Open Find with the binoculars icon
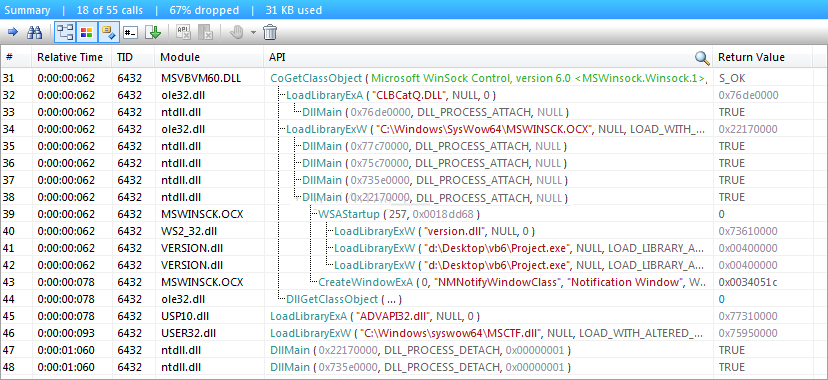 click(34, 33)
